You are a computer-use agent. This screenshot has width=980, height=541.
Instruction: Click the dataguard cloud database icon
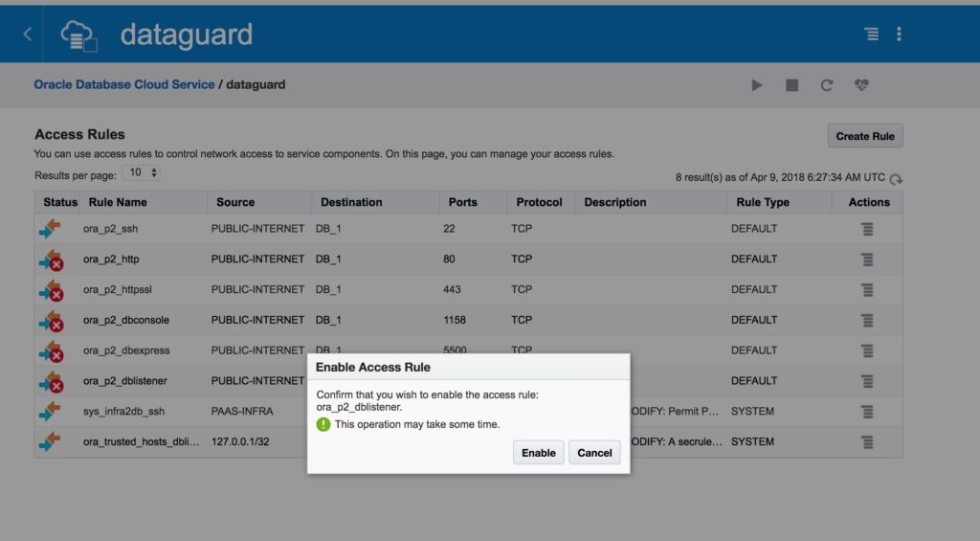tap(78, 35)
